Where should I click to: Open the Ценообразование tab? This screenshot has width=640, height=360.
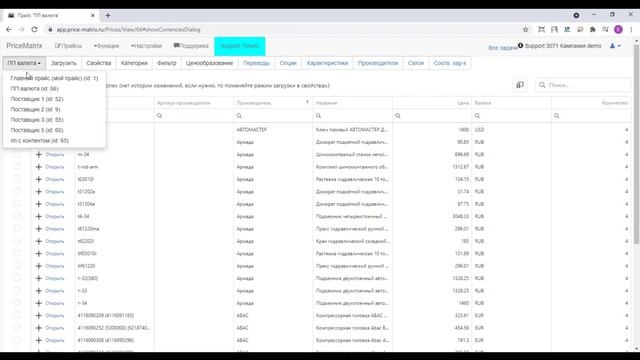click(209, 63)
